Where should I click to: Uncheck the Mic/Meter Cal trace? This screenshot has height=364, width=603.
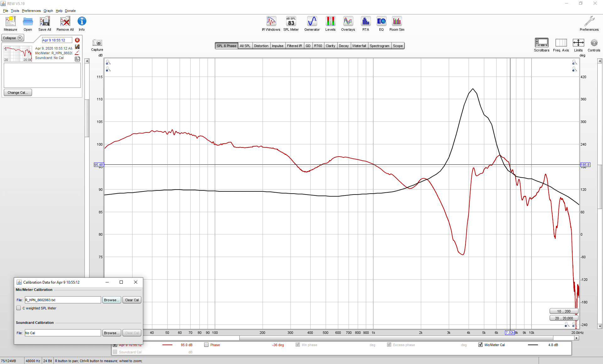point(481,345)
